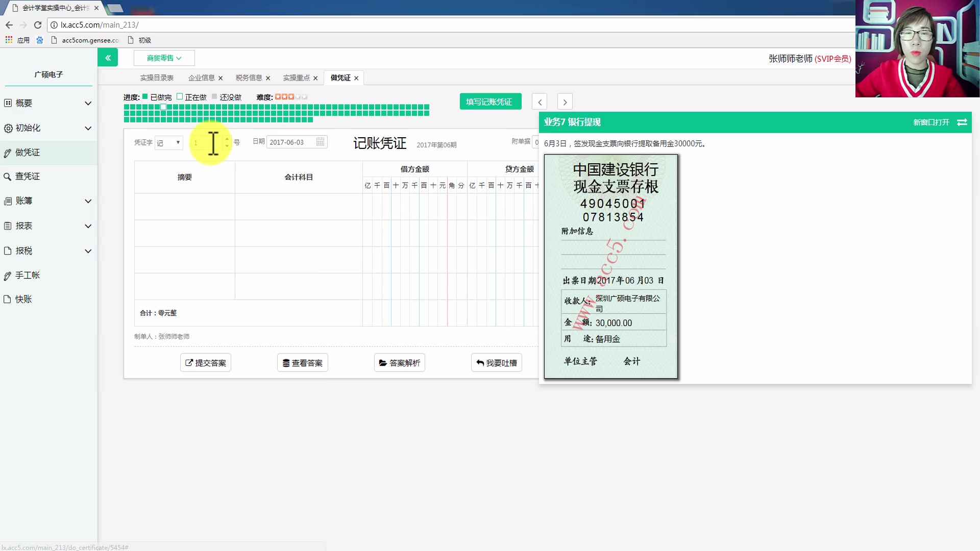Viewport: 980px width, 551px height.
Task: Click the 还没做 legend box
Action: [214, 96]
